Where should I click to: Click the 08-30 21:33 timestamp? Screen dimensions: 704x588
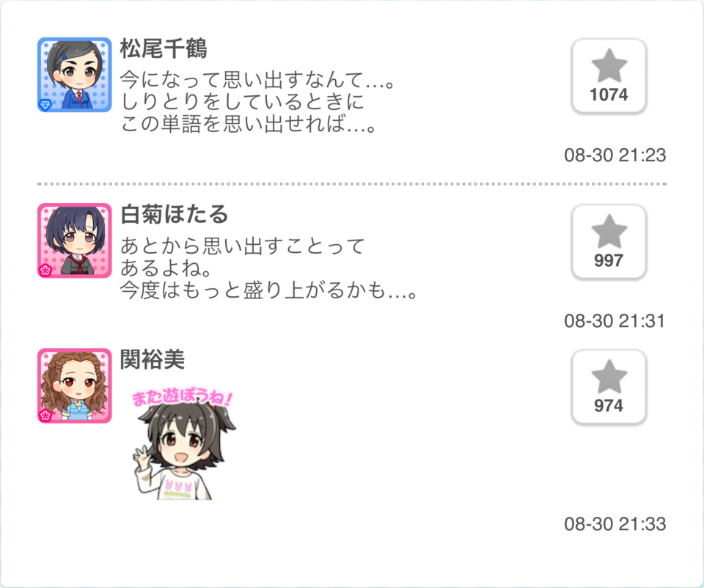[x=615, y=524]
